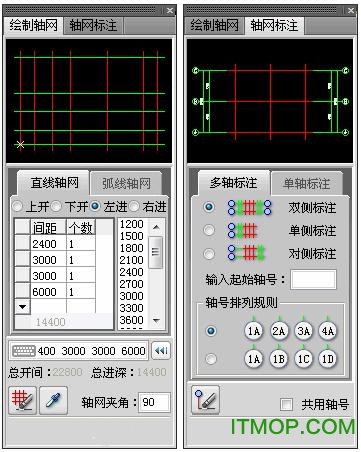Click the back-arrow button beside keyboard input
This screenshot has width=361, height=452.
pos(161,350)
